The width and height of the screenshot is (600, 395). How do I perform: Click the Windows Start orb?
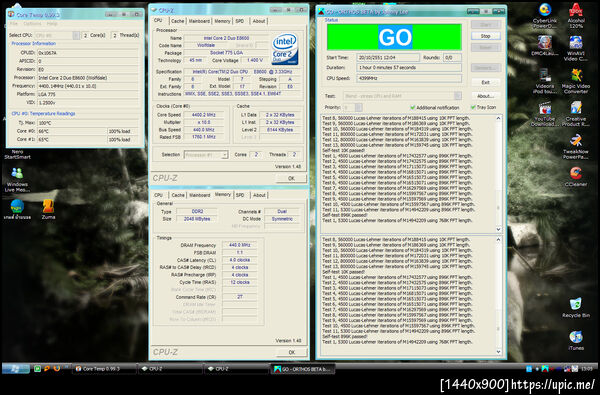click(16, 369)
